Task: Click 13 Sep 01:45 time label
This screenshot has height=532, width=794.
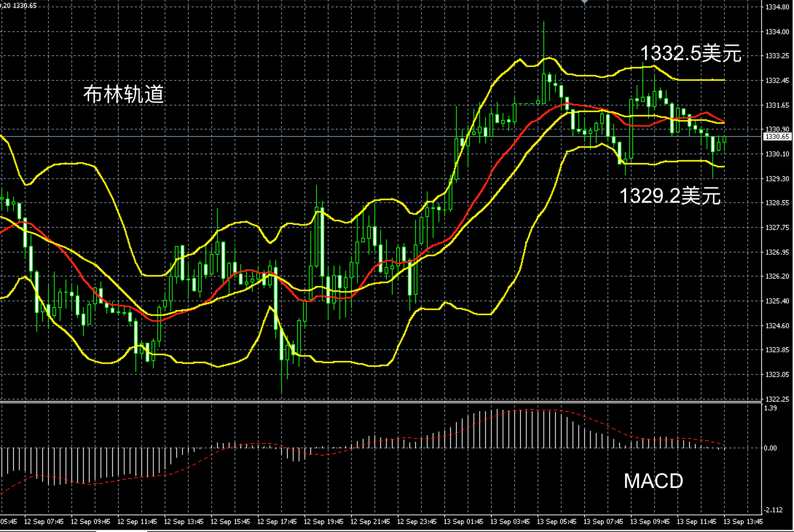Action: [463, 522]
